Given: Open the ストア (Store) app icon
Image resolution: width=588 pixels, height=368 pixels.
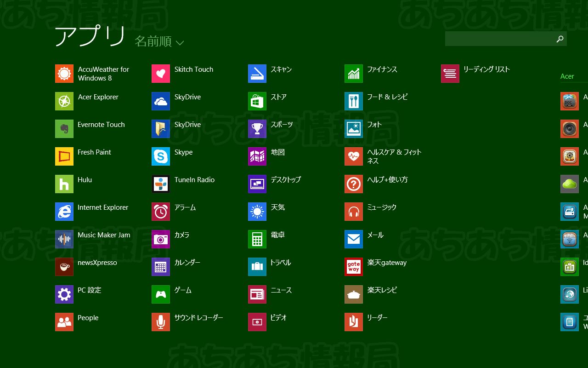Looking at the screenshot, I should 257,101.
